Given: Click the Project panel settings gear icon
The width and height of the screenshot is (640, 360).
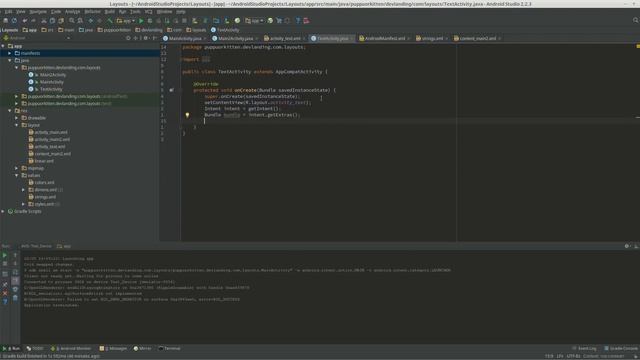Looking at the screenshot, I should tap(145, 38).
